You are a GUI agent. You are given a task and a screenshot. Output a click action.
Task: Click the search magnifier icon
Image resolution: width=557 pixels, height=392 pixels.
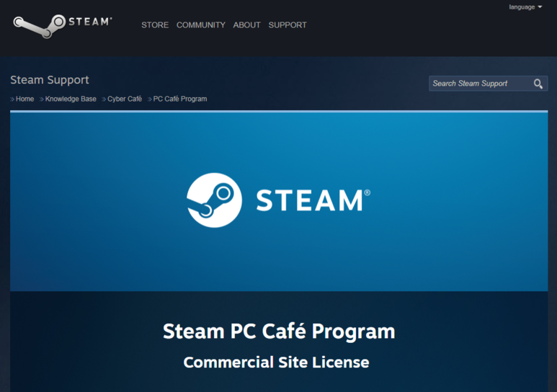538,84
